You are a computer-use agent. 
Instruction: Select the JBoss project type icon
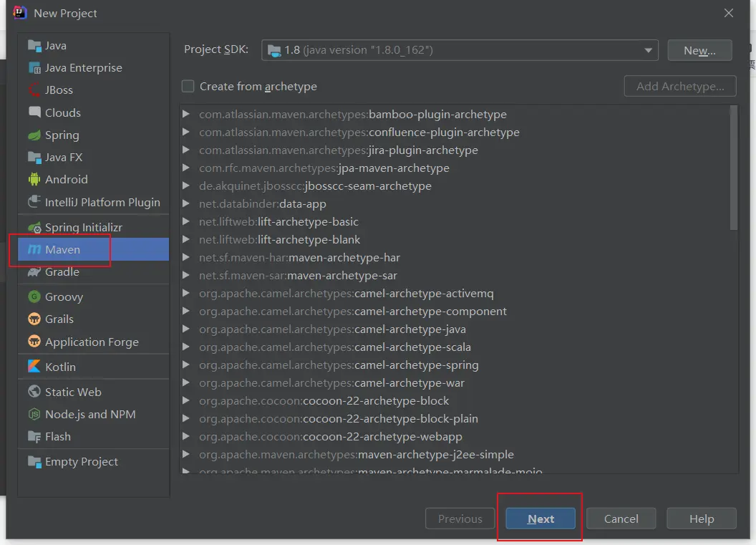(x=34, y=90)
